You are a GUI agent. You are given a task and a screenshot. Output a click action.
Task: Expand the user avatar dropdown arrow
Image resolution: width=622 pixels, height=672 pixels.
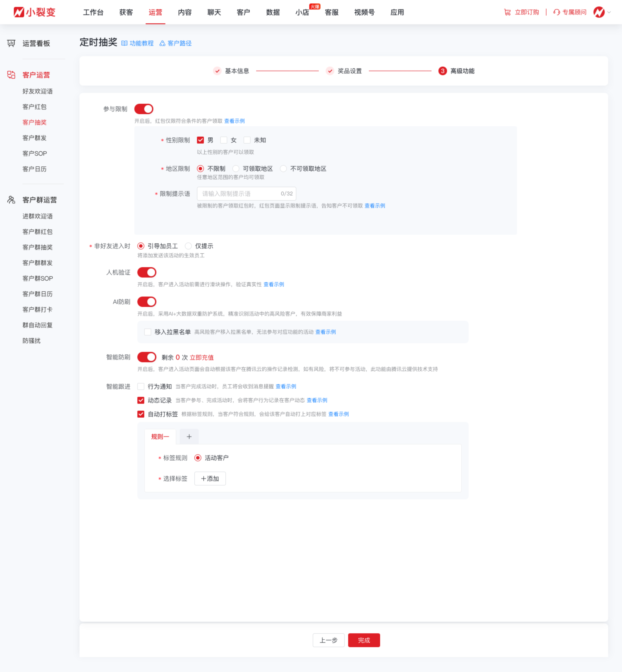609,12
